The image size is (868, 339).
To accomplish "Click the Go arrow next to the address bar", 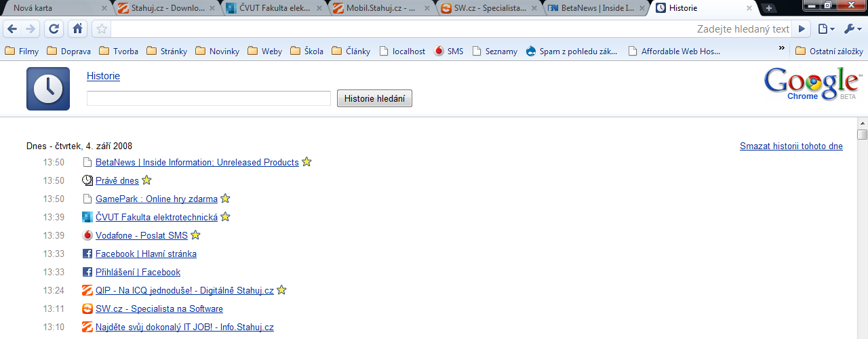I will (802, 29).
